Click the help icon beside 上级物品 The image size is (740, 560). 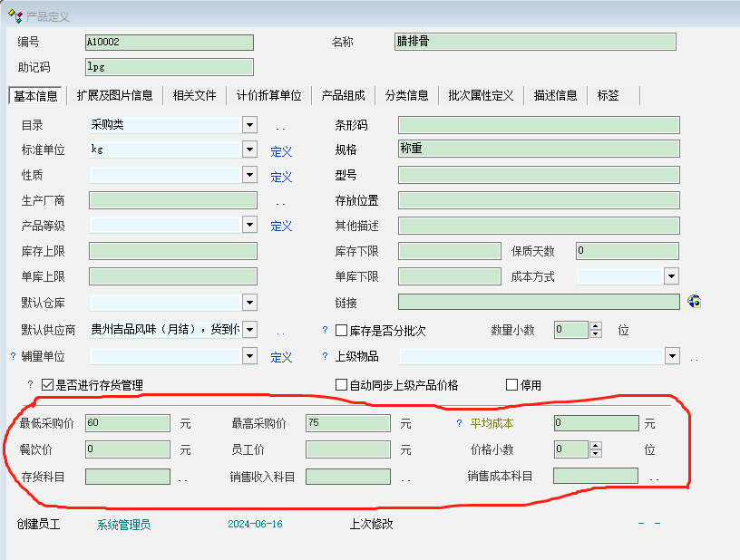(325, 357)
